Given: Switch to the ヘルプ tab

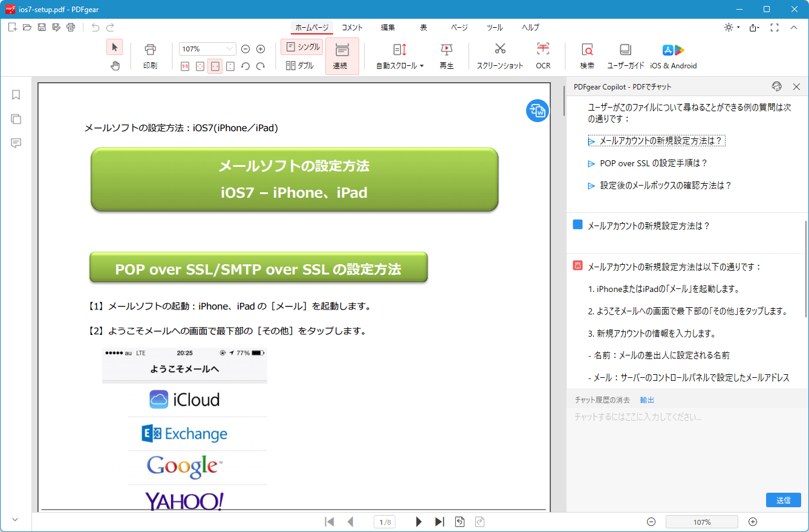Looking at the screenshot, I should (x=530, y=27).
